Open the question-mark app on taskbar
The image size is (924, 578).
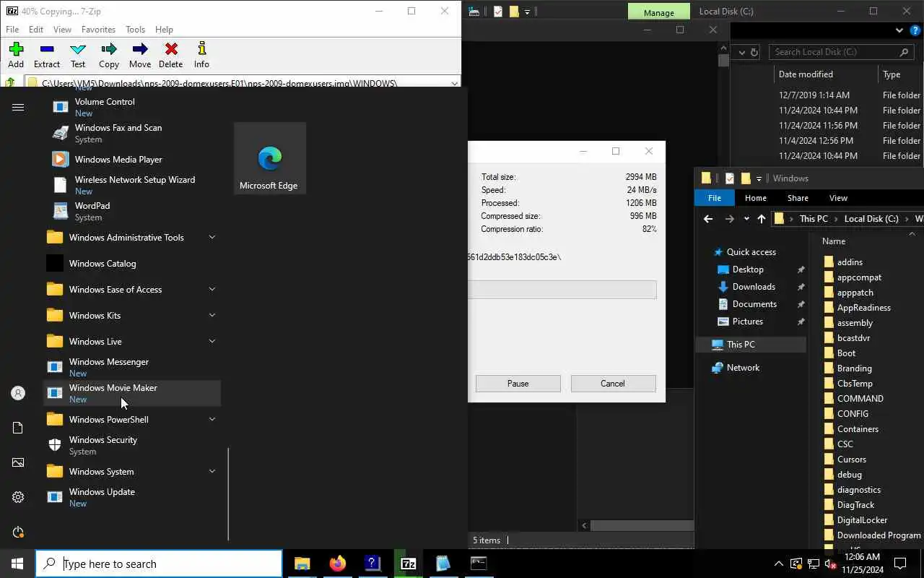[x=372, y=564]
